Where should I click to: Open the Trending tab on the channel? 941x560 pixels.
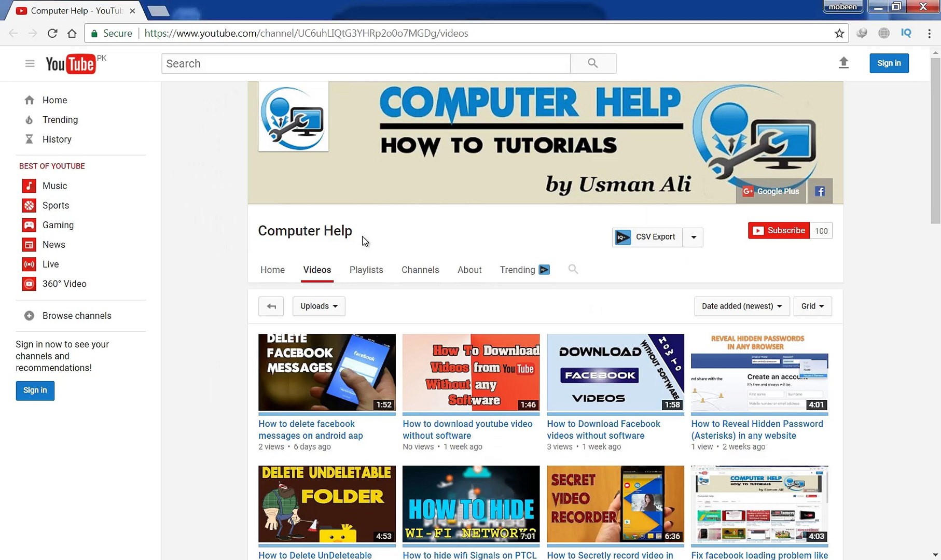pyautogui.click(x=524, y=270)
